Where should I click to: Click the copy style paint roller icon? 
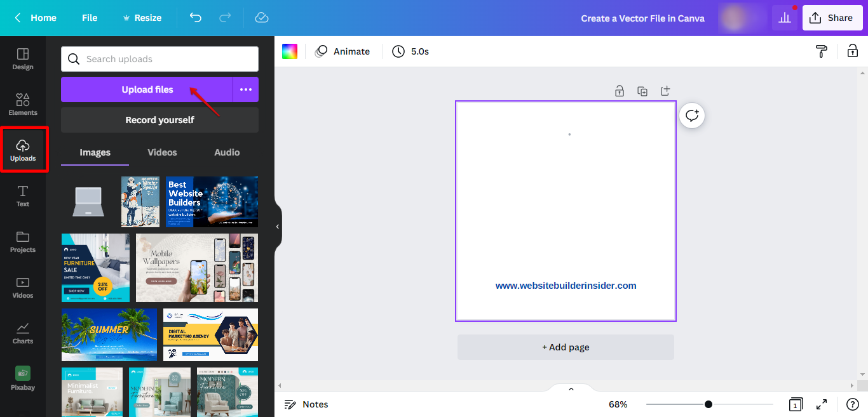(822, 51)
